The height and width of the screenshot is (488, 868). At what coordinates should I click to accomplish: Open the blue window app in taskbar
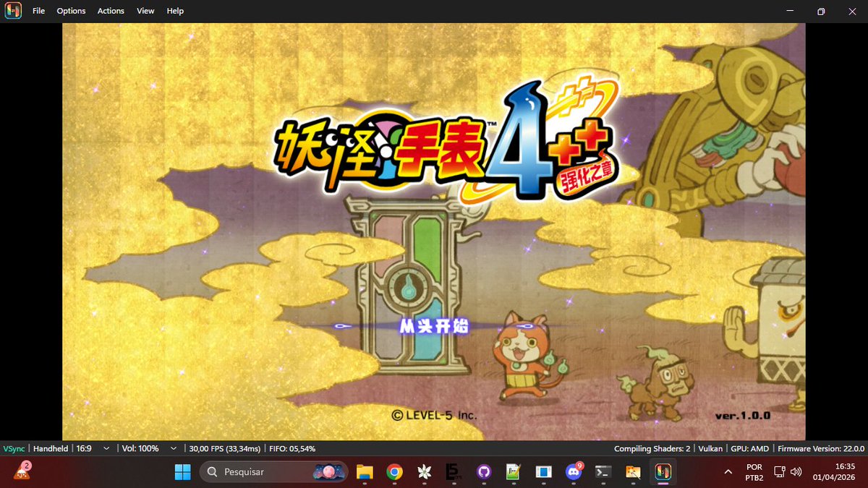(543, 472)
